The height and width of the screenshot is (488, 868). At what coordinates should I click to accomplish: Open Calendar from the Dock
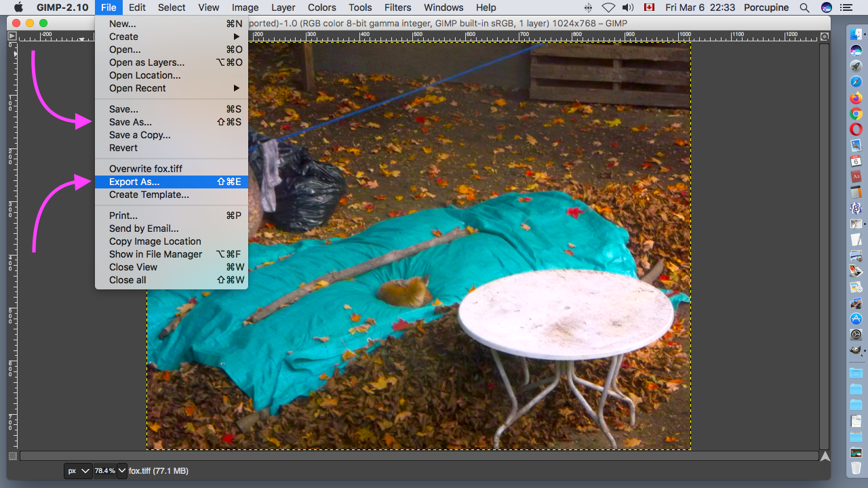(856, 161)
